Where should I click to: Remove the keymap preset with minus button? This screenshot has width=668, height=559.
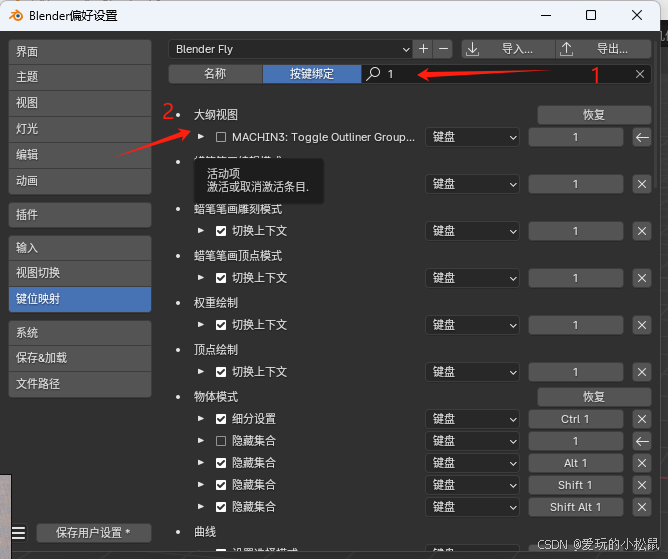click(443, 49)
